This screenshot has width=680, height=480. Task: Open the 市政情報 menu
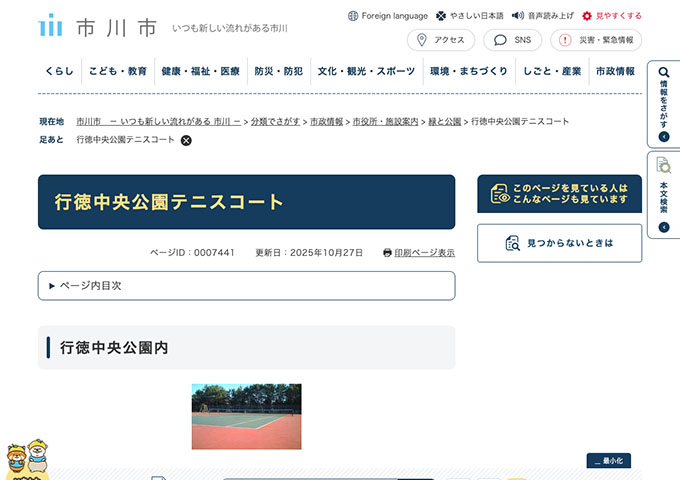pyautogui.click(x=615, y=71)
